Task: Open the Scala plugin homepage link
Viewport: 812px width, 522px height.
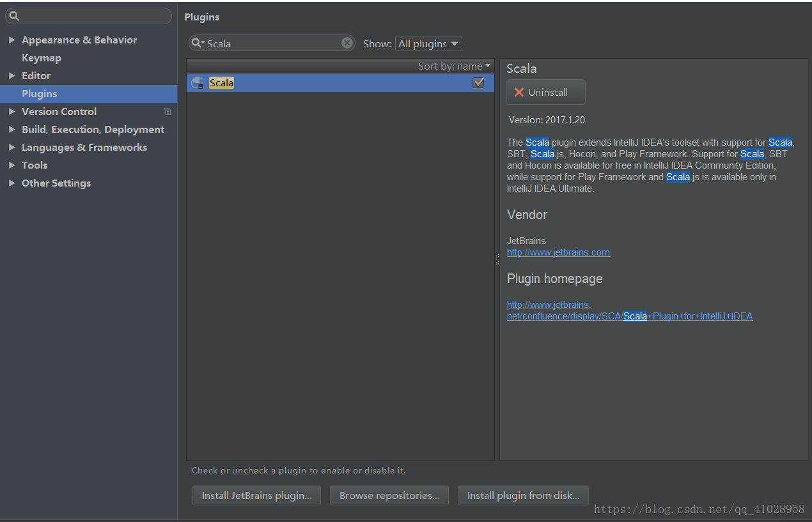Action: (x=630, y=311)
